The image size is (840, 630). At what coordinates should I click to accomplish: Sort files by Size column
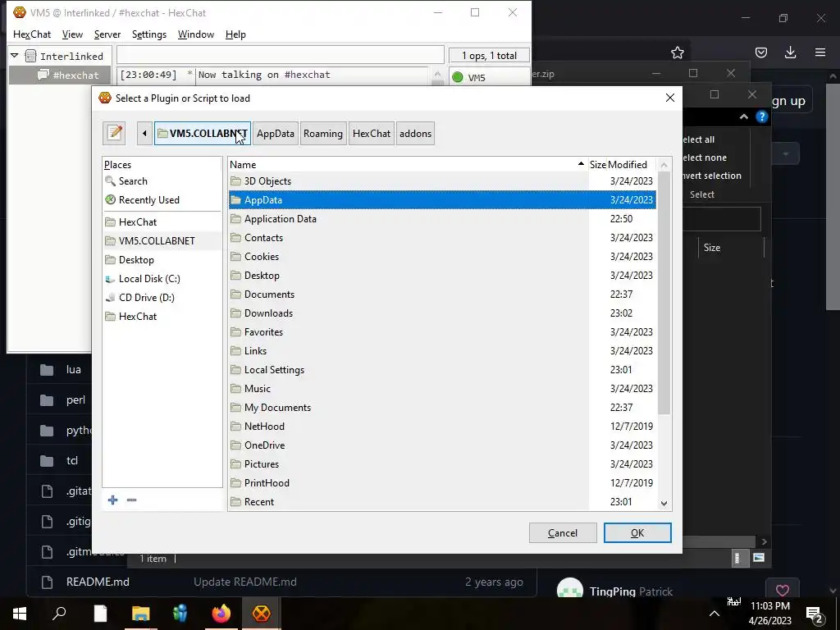(x=597, y=164)
